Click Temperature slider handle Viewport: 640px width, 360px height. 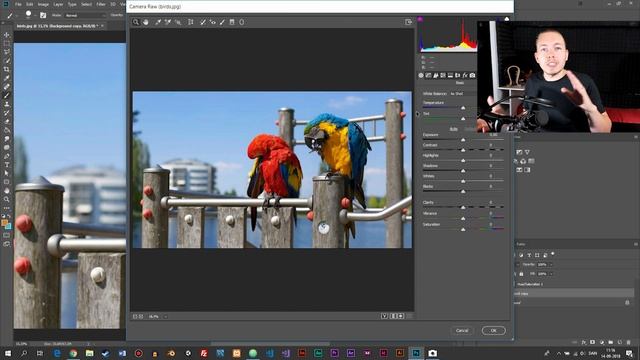(463, 108)
